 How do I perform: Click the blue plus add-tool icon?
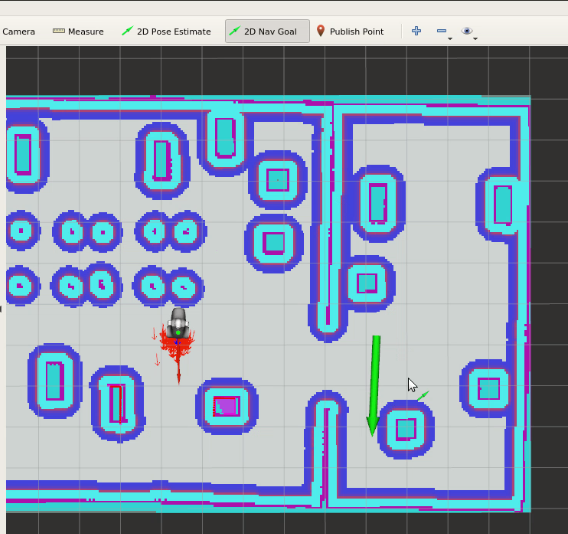[417, 31]
